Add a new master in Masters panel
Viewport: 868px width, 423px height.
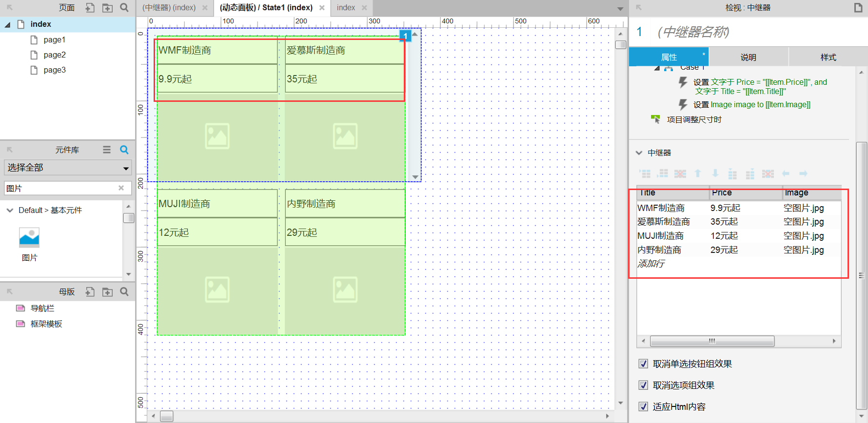click(90, 291)
